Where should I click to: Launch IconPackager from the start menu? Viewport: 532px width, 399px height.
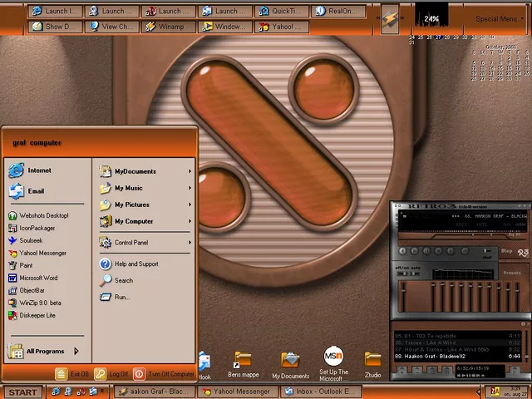coord(37,228)
